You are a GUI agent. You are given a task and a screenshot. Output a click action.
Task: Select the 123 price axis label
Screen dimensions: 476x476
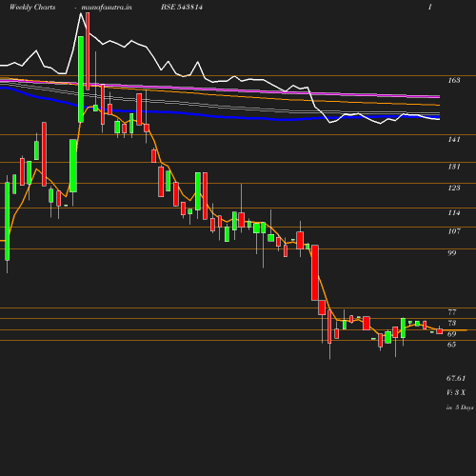[454, 188]
